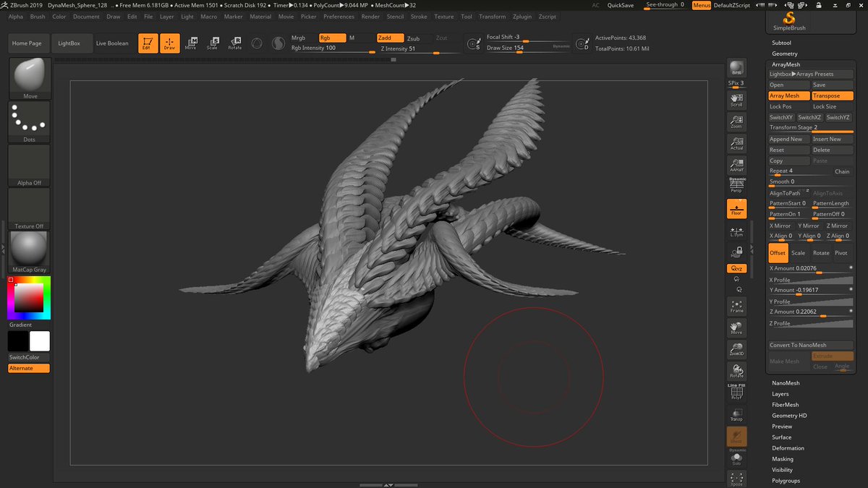The image size is (868, 488).
Task: Open the Preferences menu
Action: click(x=339, y=17)
